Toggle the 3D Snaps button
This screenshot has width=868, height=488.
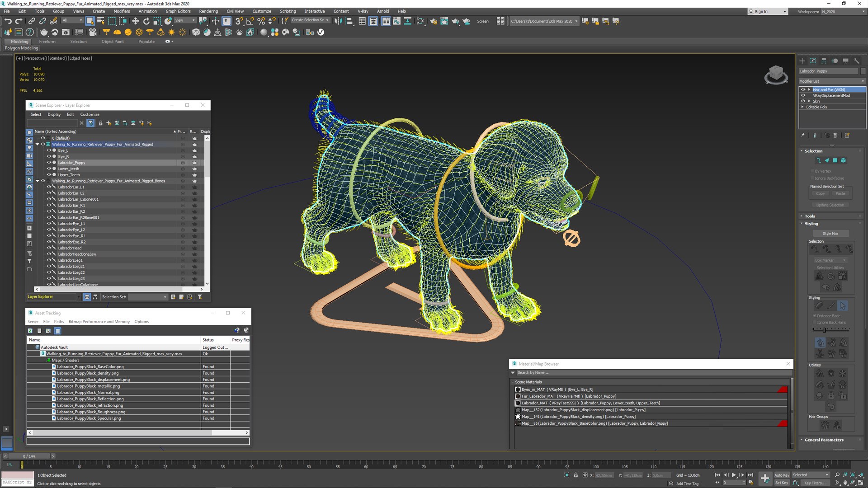click(x=239, y=21)
